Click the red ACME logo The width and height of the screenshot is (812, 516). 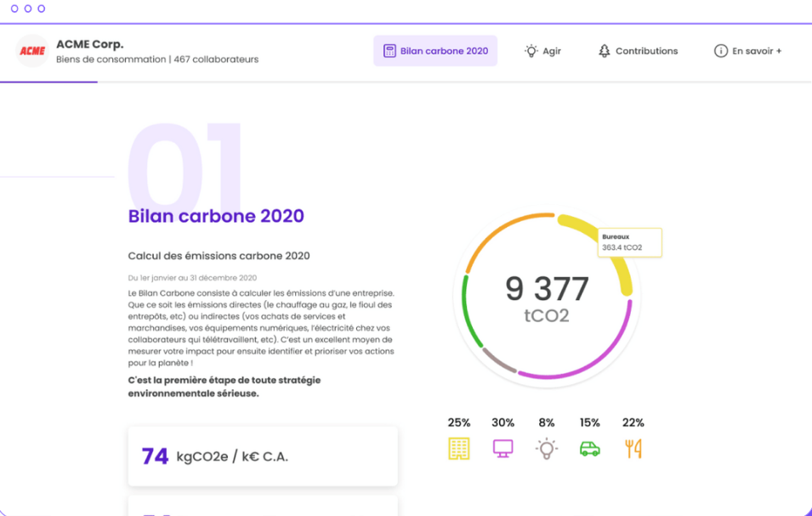(x=31, y=50)
